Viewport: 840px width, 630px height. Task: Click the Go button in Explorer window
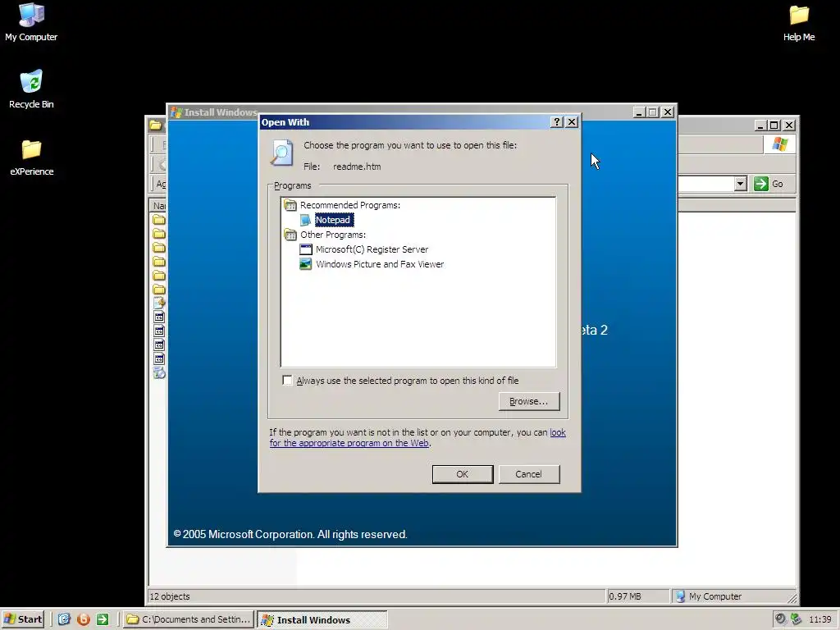[769, 184]
